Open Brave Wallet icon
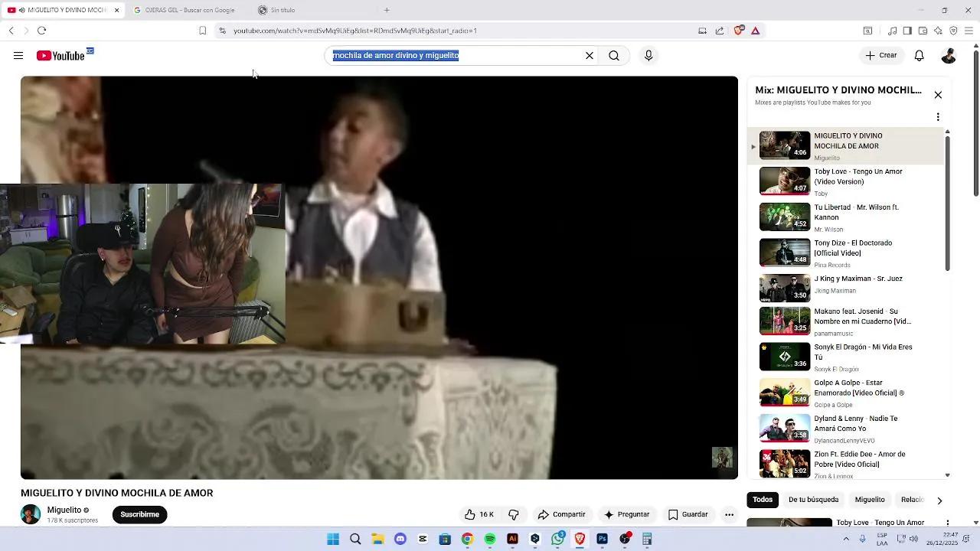 [923, 31]
